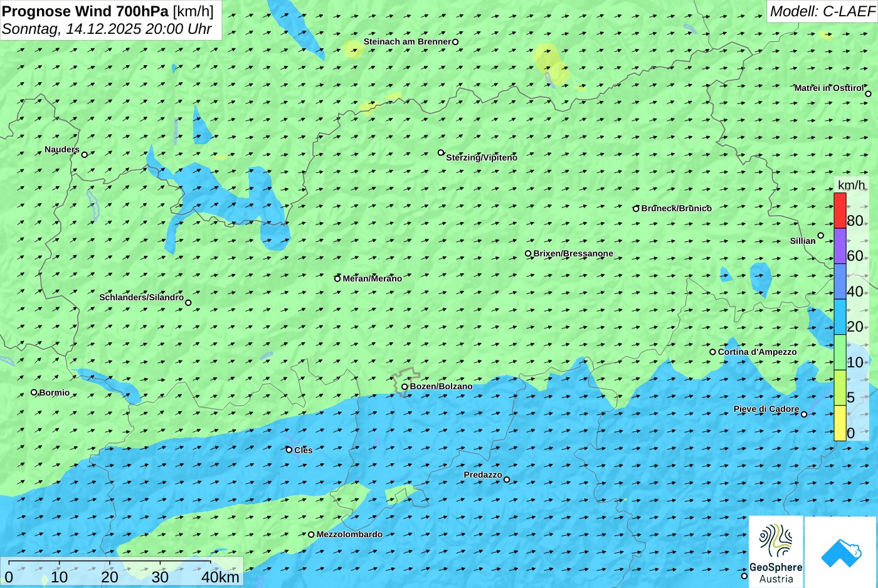878x588 pixels.
Task: Click the Cortina d'Ampezzo marker circle
Action: click(712, 352)
